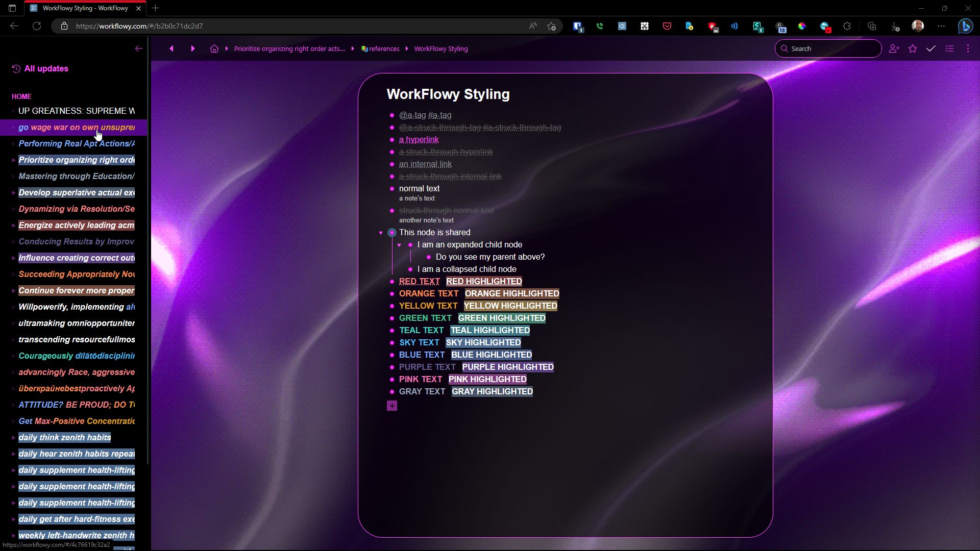Open the Bitwarden shield extension icon
The height and width of the screenshot is (551, 980).
click(x=577, y=27)
